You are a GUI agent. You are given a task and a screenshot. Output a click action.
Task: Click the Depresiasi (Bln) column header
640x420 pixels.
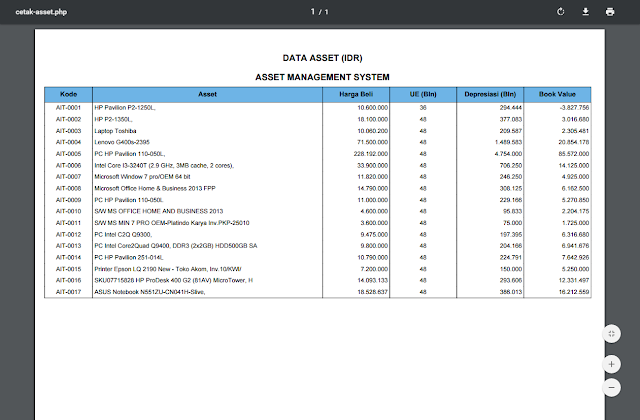click(x=490, y=94)
